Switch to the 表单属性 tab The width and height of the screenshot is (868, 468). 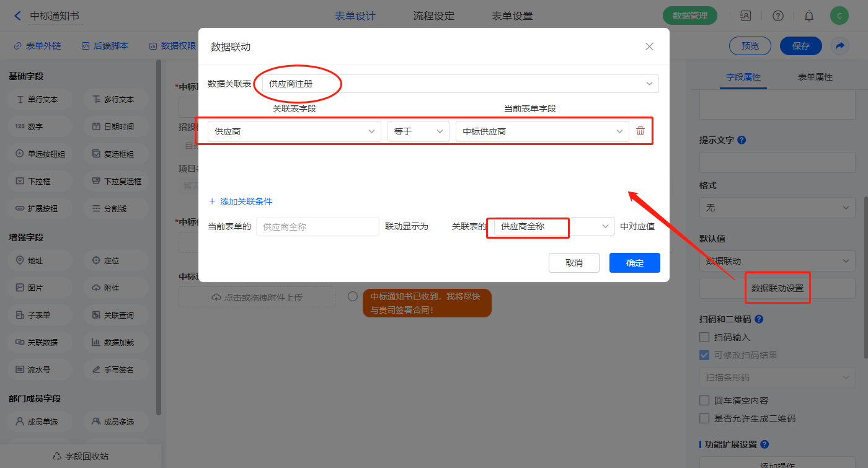[815, 77]
